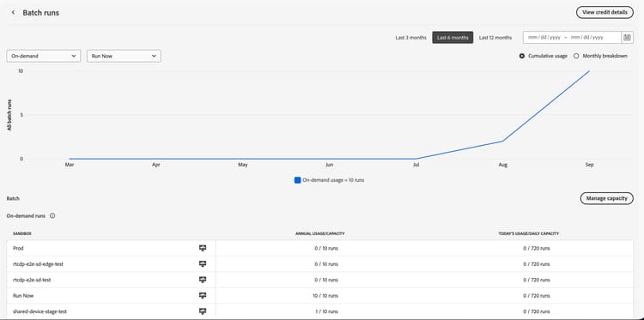Select the Monthly breakdown radio button
This screenshot has height=320, width=644.
tap(576, 57)
